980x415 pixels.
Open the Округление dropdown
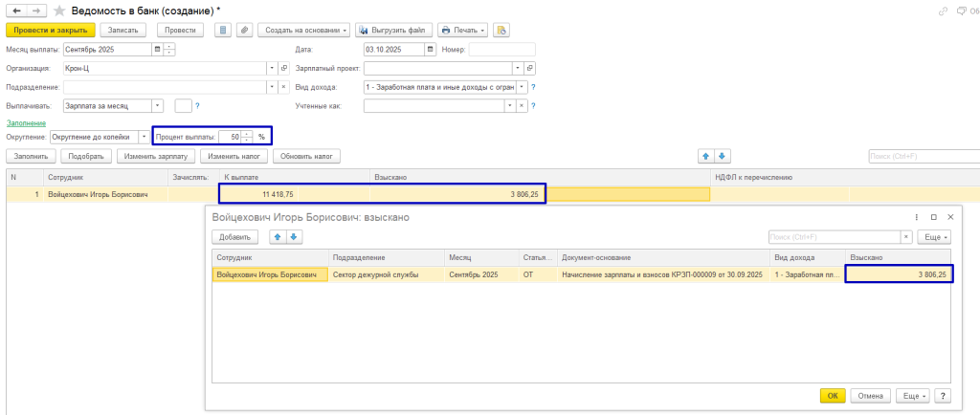[x=145, y=137]
